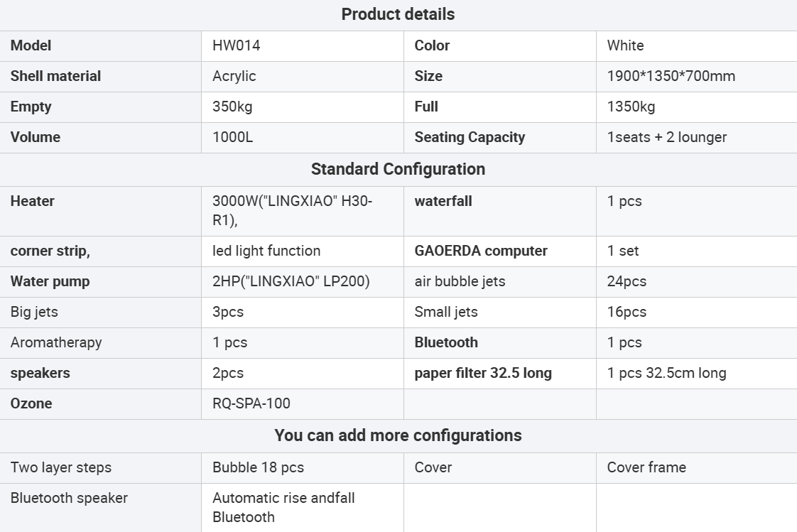The image size is (797, 532).
Task: Click the waterfall label cell
Action: pyautogui.click(x=443, y=201)
